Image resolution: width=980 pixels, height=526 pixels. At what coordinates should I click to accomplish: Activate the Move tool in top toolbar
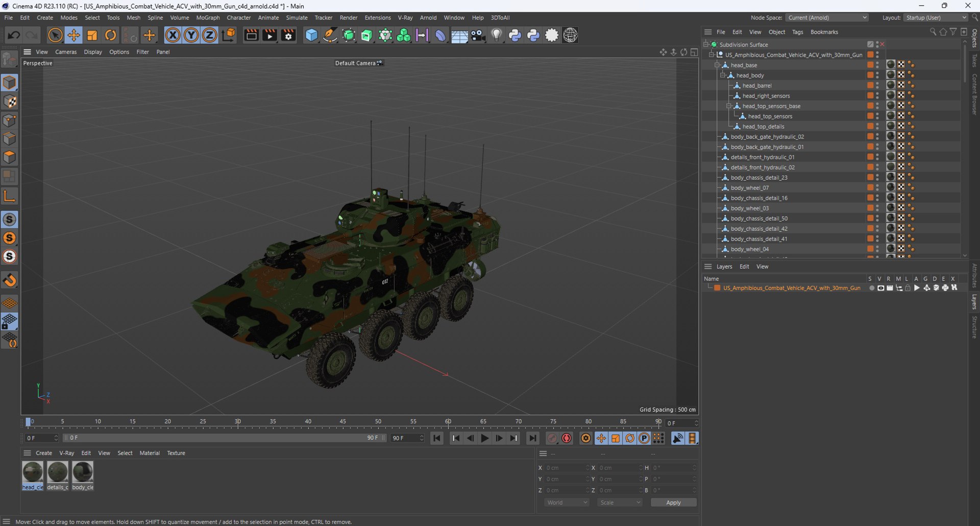(x=73, y=35)
